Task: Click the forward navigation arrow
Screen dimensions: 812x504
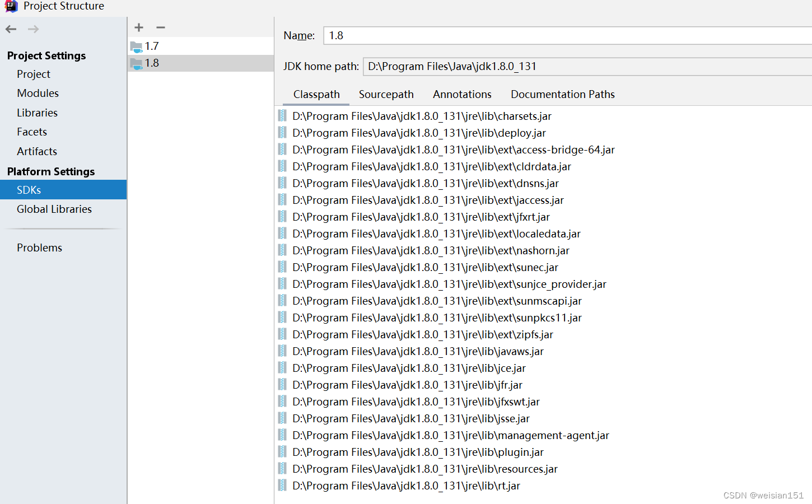Action: pos(34,29)
